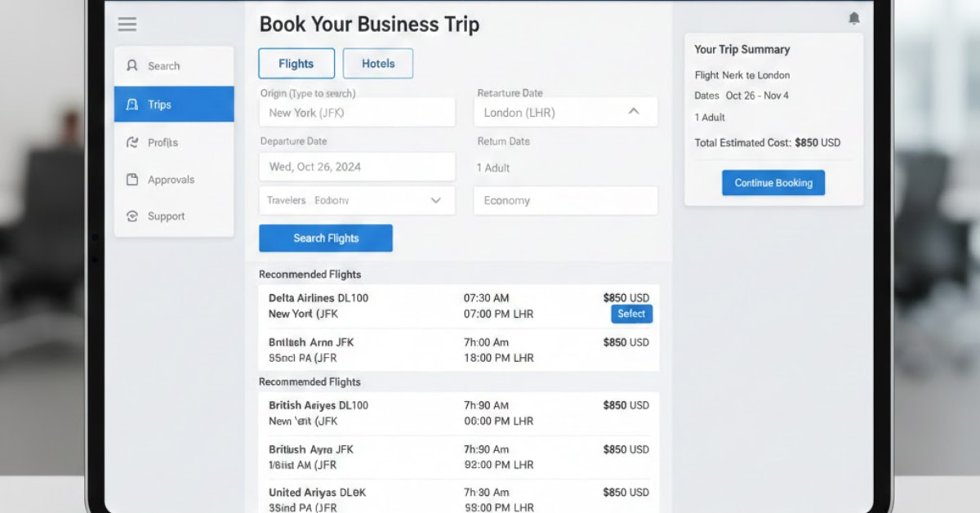
Task: Click the Departure Date input field
Action: (357, 167)
